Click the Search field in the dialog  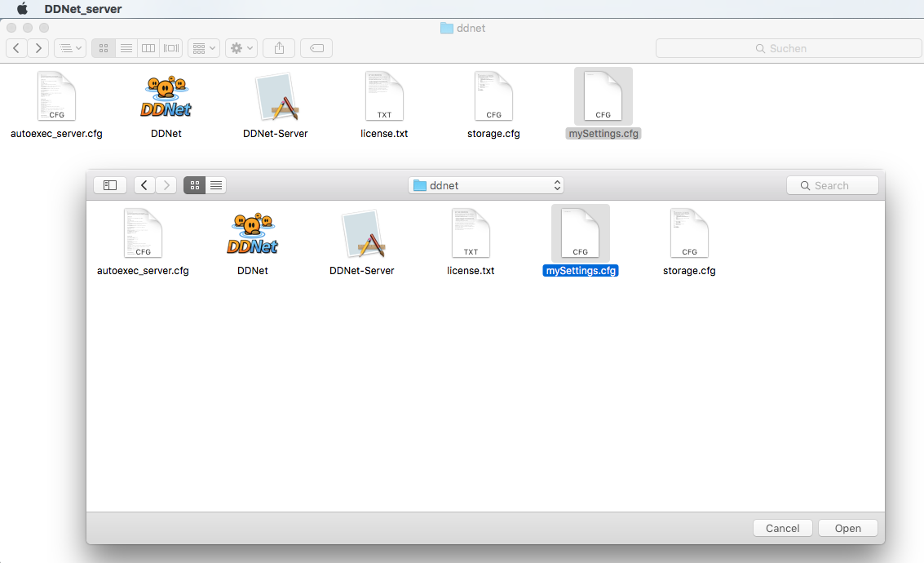coord(832,185)
